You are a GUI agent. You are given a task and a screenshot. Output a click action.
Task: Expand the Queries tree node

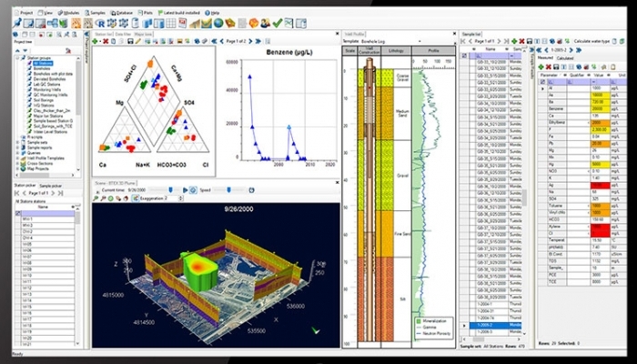pyautogui.click(x=17, y=153)
